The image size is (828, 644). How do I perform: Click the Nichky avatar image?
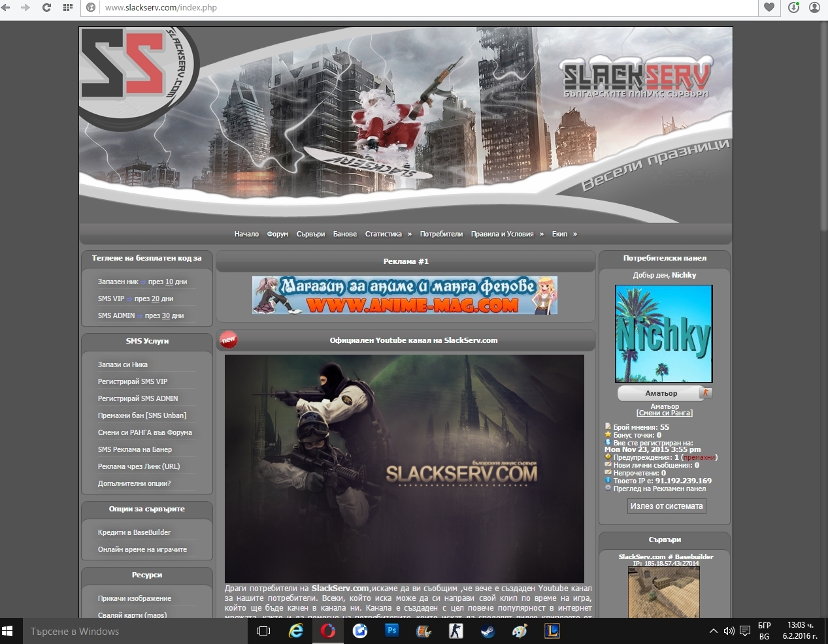click(664, 334)
